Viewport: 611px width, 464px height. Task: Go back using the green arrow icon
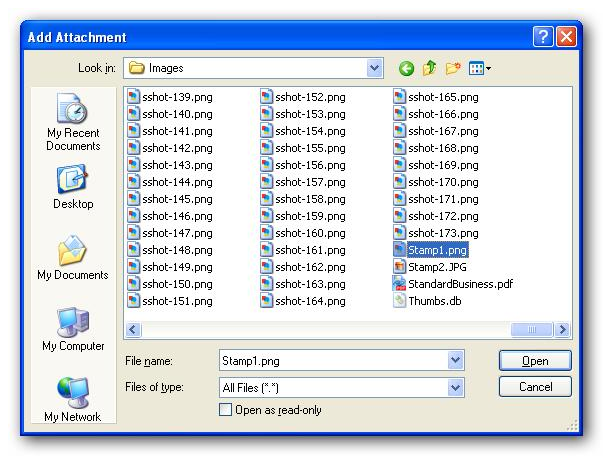click(x=406, y=69)
